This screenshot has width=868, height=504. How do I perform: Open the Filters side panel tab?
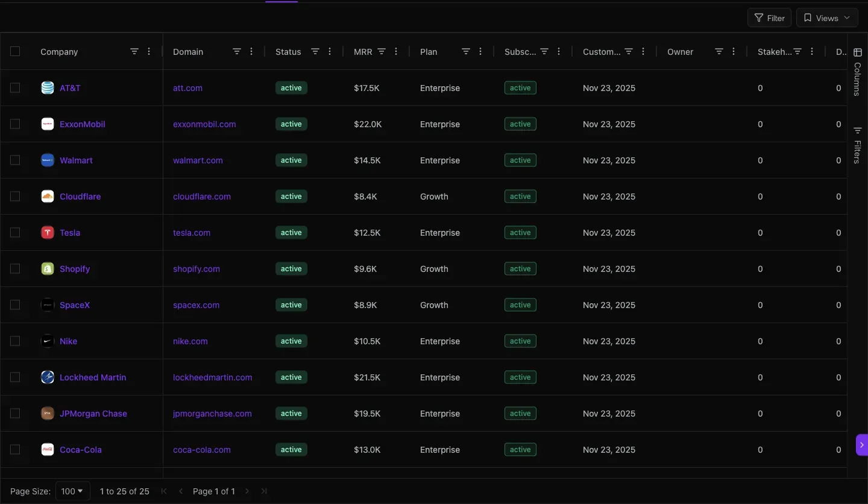(x=857, y=145)
